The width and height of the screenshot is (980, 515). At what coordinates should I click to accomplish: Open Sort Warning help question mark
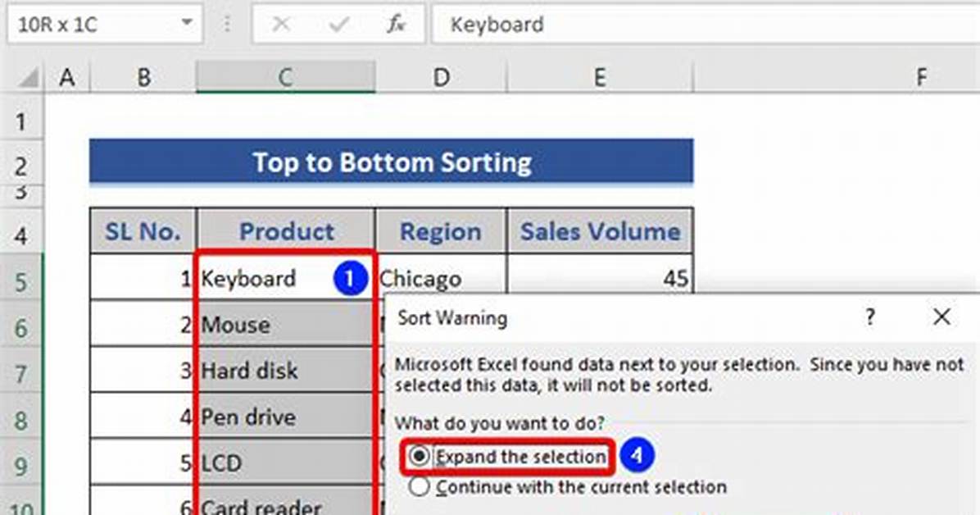coord(870,317)
